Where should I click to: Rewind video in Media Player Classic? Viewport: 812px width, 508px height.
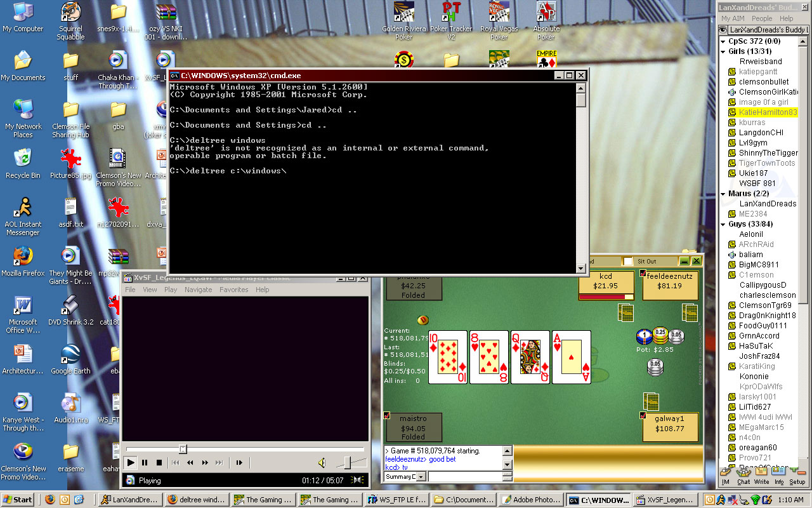pyautogui.click(x=190, y=463)
